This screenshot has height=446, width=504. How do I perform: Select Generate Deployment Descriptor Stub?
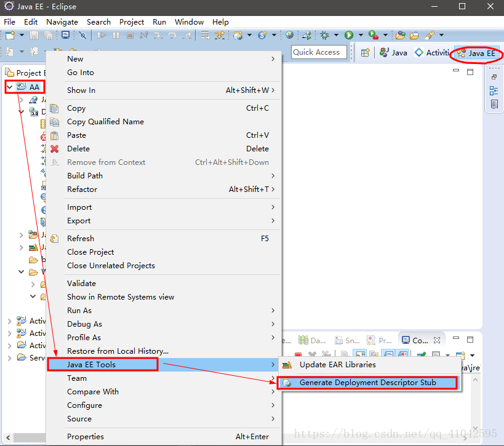click(x=369, y=383)
